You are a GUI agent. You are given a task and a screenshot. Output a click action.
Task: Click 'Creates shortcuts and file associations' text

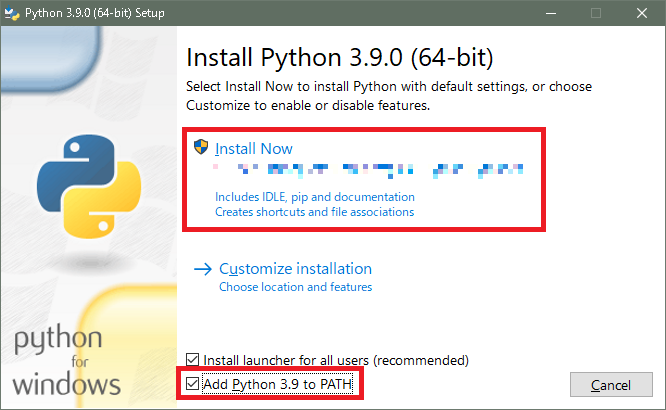point(314,212)
